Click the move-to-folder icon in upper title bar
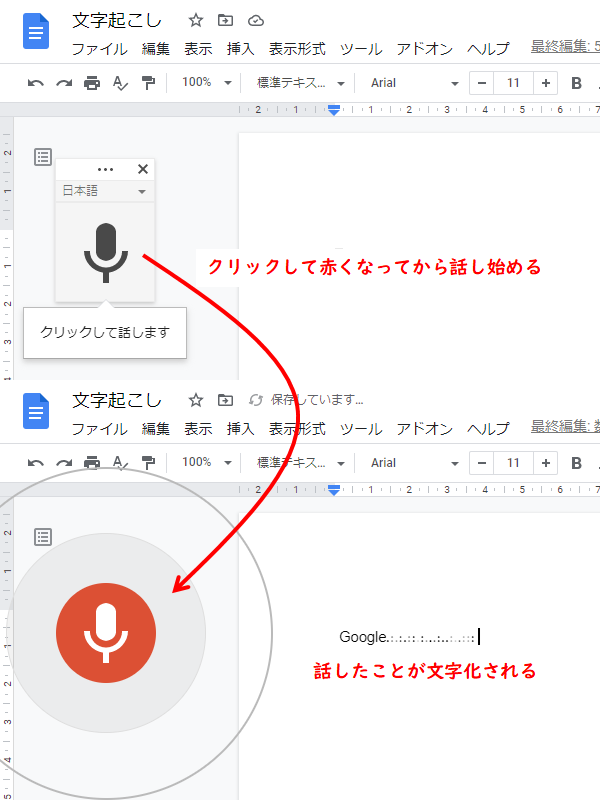Image resolution: width=600 pixels, height=800 pixels. (225, 20)
